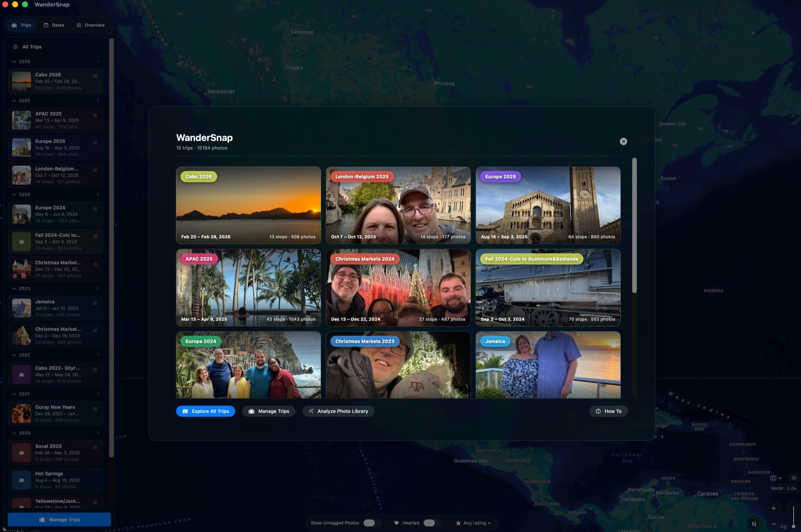Click the sidebar trip list scrollbar
This screenshot has width=801, height=532.
pyautogui.click(x=111, y=248)
